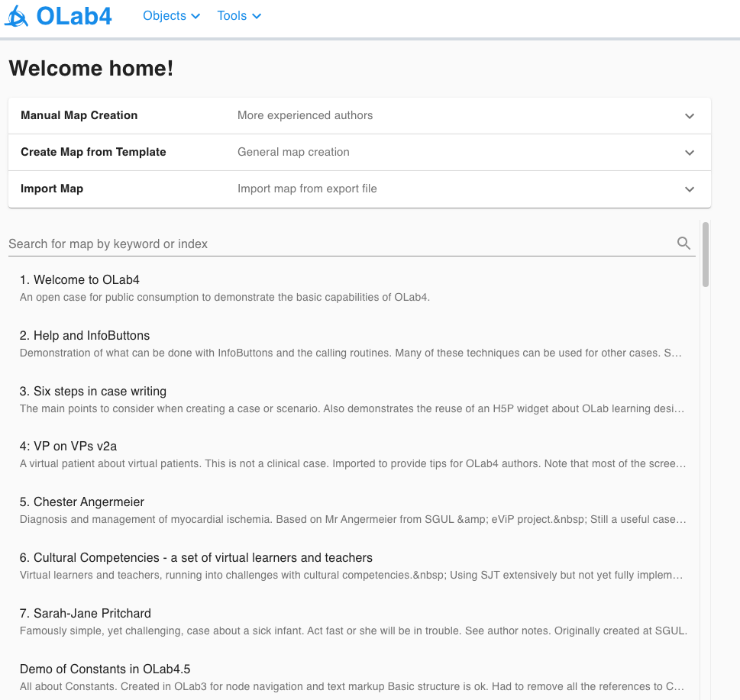Click 'More experienced authors' description
The image size is (740, 700).
pyautogui.click(x=305, y=115)
